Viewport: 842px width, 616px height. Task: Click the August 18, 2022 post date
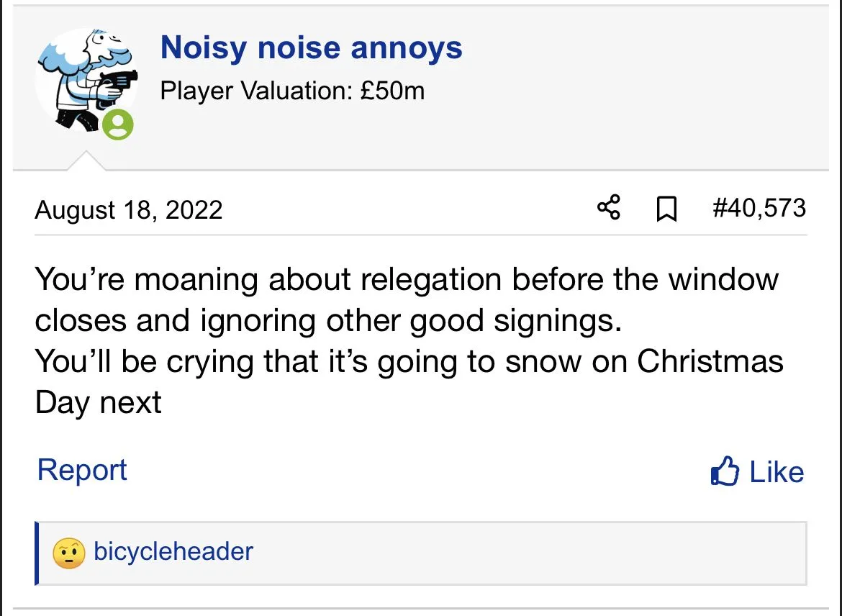click(x=129, y=210)
